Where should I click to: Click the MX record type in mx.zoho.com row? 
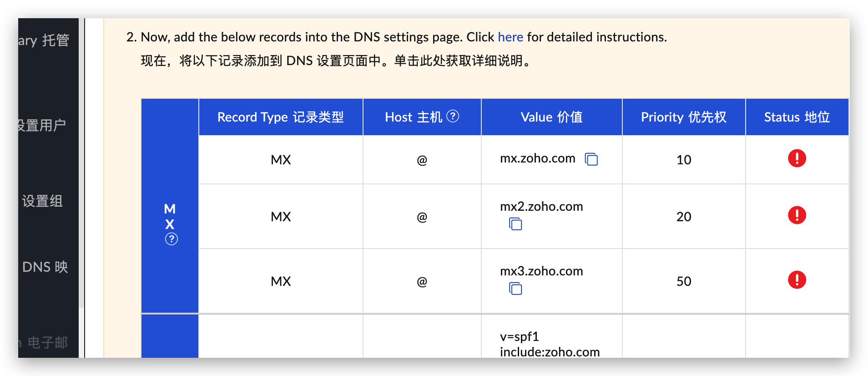(281, 160)
